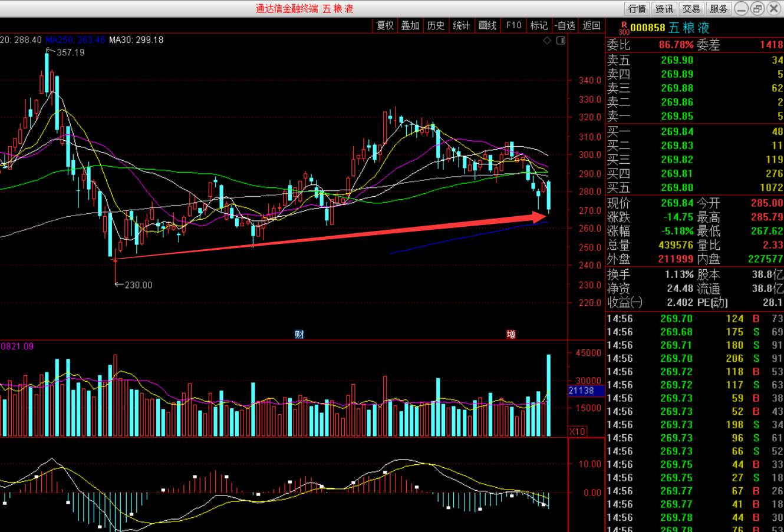Open the 资讯 news menu

point(664,9)
